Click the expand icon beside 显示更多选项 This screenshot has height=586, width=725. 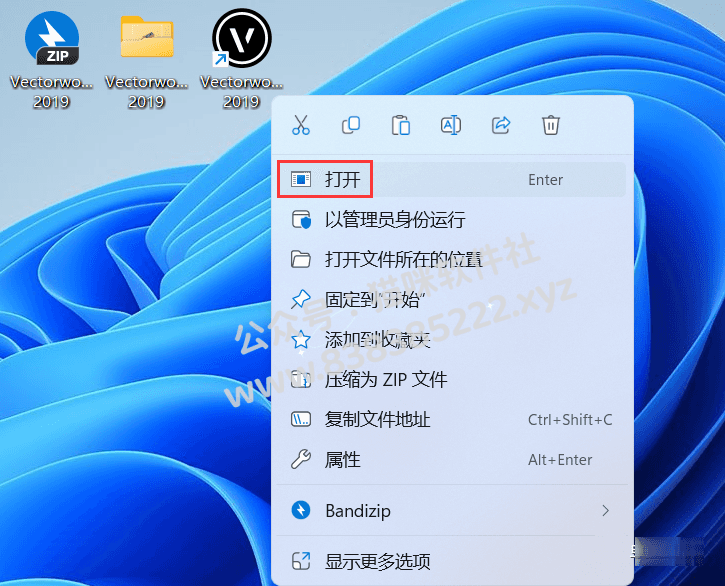pyautogui.click(x=301, y=561)
